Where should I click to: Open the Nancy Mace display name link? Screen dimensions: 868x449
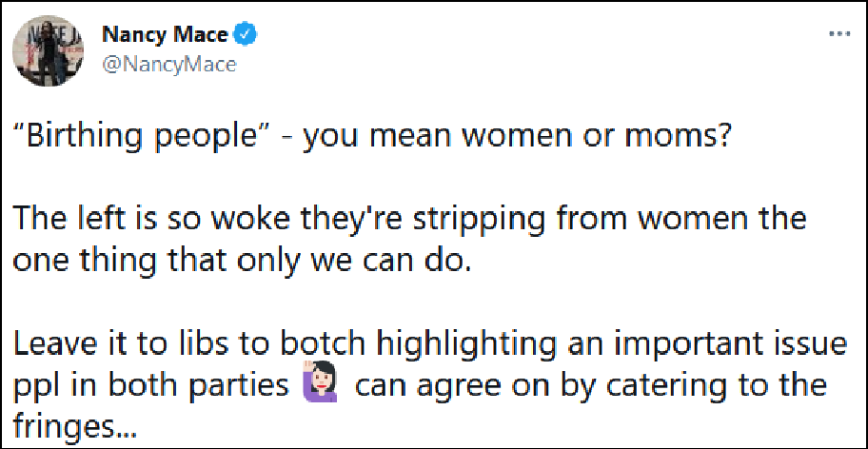click(165, 36)
